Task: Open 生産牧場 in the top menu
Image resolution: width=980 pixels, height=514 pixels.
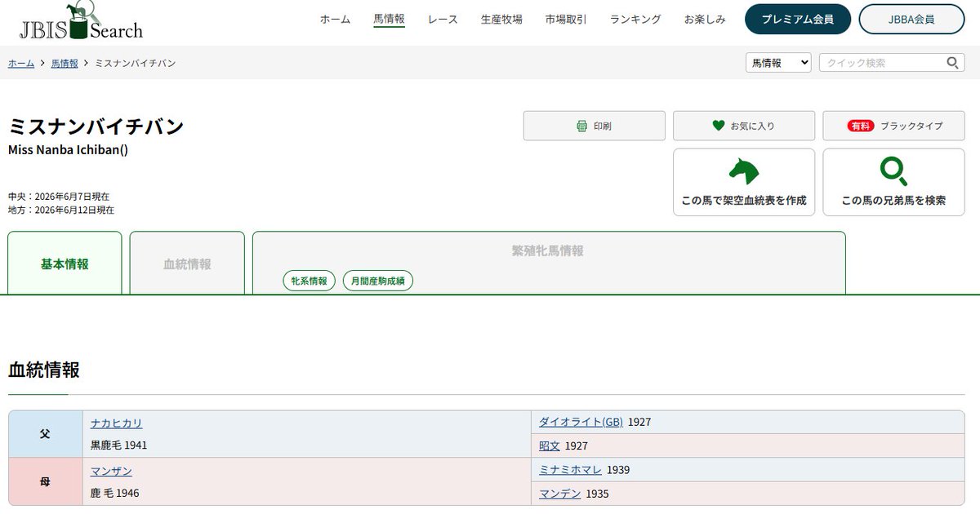Action: tap(501, 20)
